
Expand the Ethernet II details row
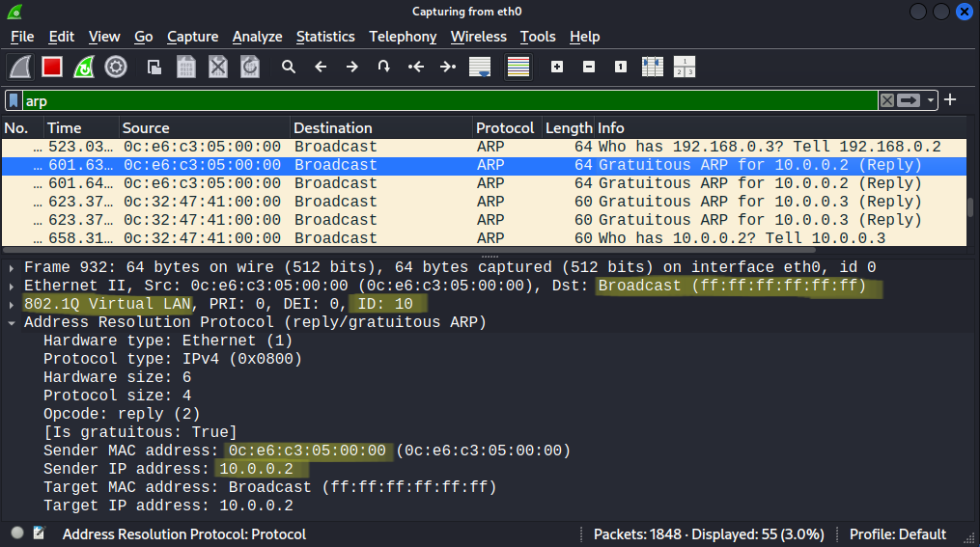pos(12,286)
